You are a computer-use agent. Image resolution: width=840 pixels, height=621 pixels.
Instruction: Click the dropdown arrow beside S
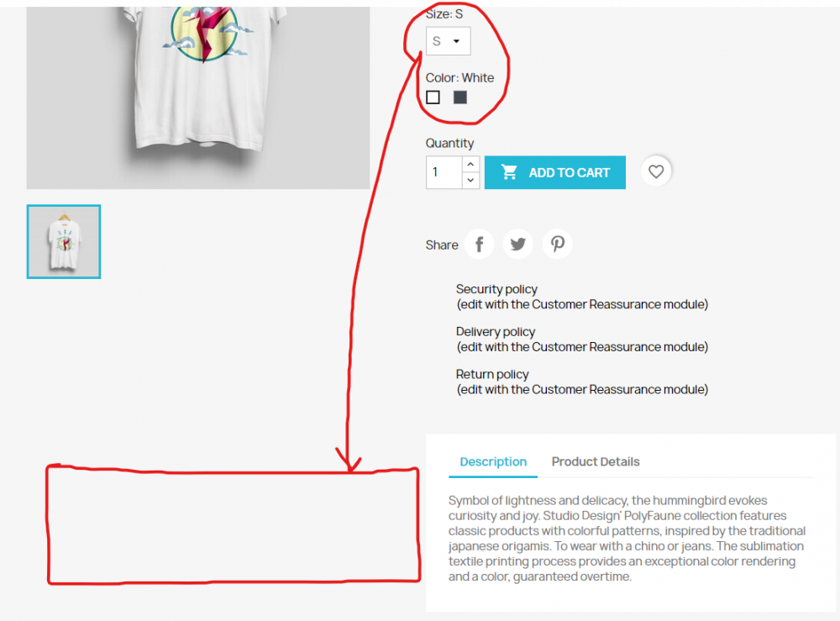[456, 40]
